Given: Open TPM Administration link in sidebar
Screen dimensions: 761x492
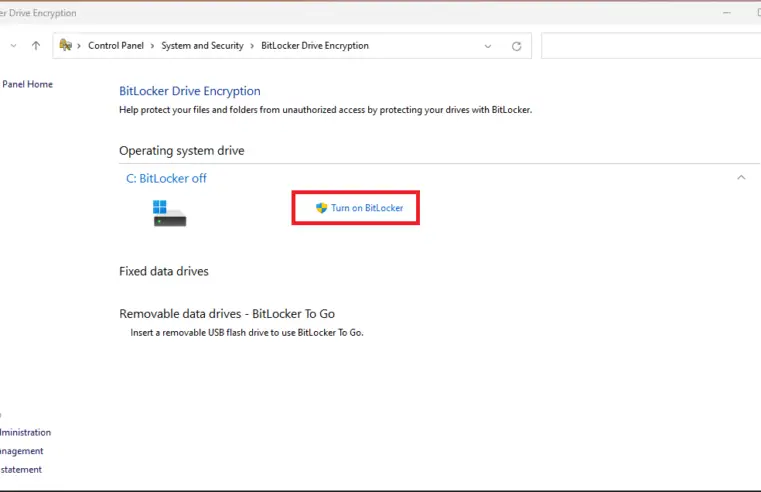Looking at the screenshot, I should point(25,433).
